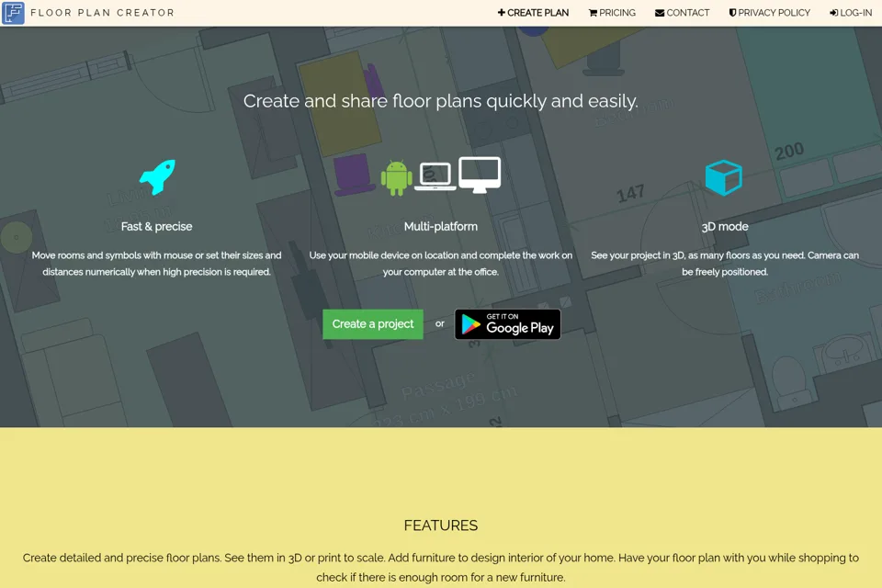The width and height of the screenshot is (882, 588).
Task: Click the green Create a project button
Action: tap(373, 324)
